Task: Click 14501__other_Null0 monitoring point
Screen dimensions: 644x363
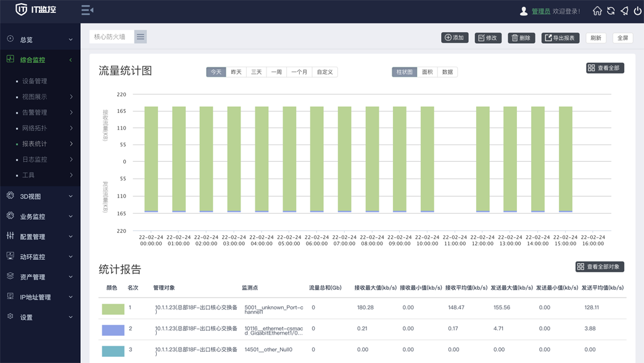Action: (x=268, y=349)
